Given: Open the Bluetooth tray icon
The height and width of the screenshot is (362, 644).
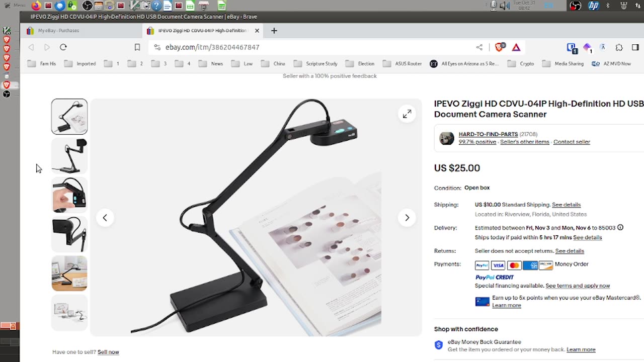Looking at the screenshot, I should [x=608, y=6].
